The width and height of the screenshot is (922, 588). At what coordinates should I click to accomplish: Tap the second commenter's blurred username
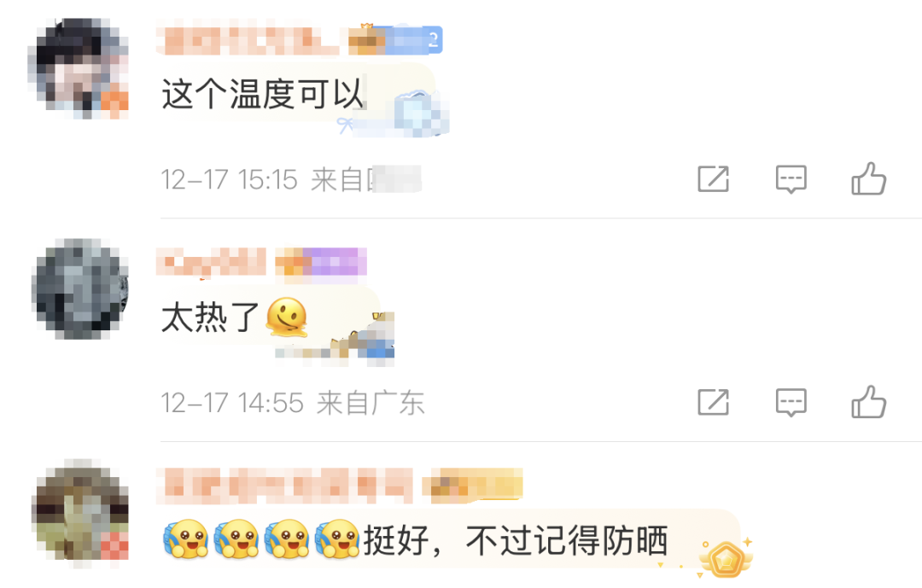(x=211, y=262)
